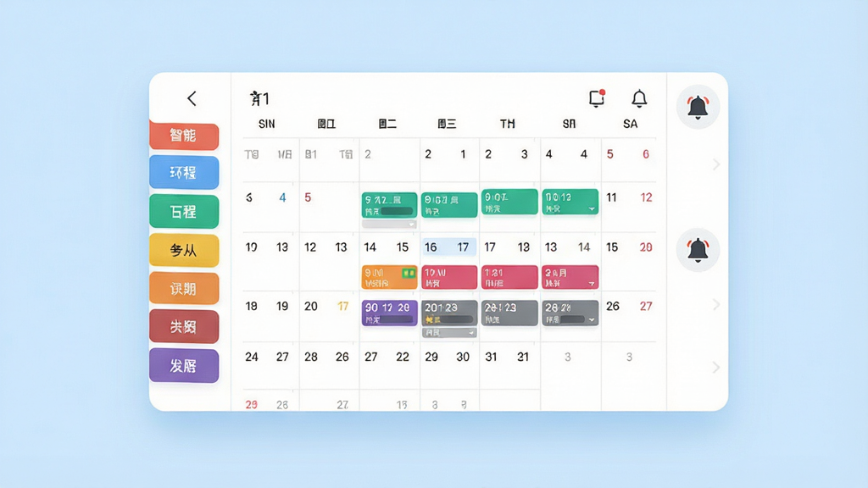This screenshot has height=488, width=868.
Task: Select the red date 12
Action: click(x=646, y=197)
